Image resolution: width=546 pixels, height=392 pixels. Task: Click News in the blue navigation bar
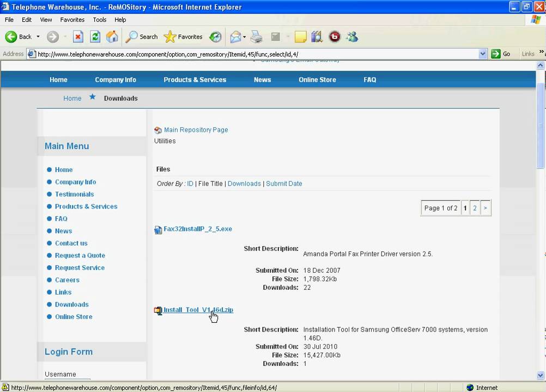pyautogui.click(x=263, y=79)
